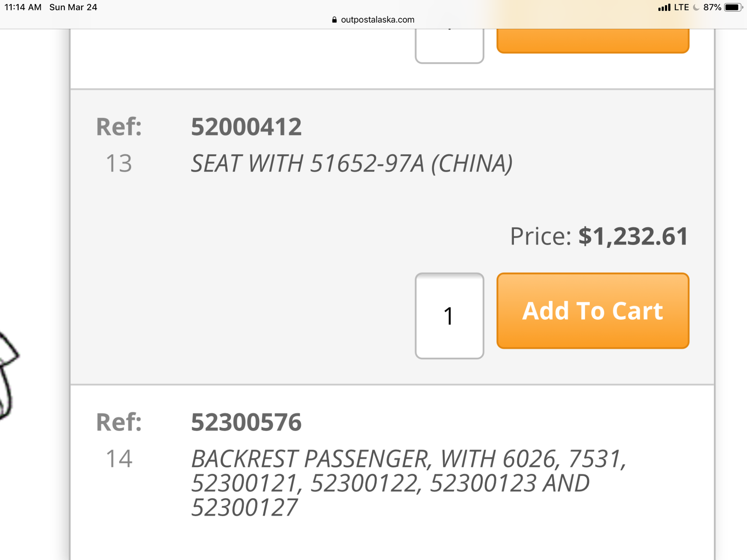Image resolution: width=747 pixels, height=560 pixels.
Task: Tap the battery icon in status bar
Action: click(x=733, y=7)
